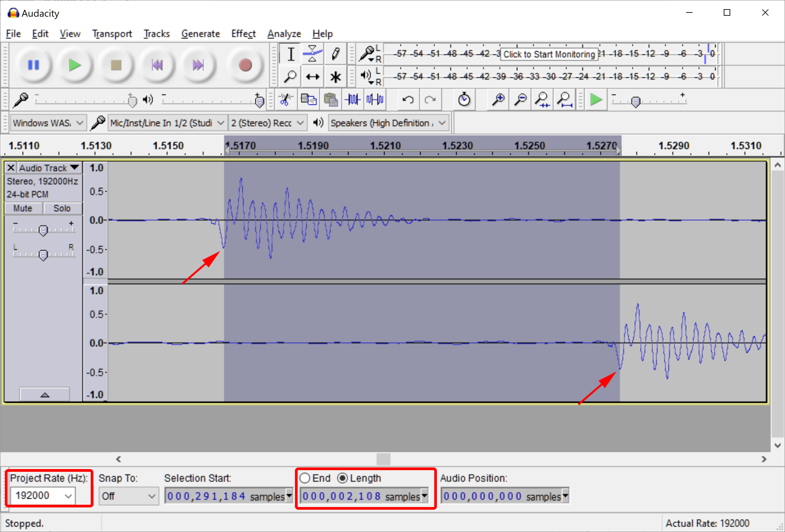Click to Start Monitoring on recording meter

coord(549,54)
